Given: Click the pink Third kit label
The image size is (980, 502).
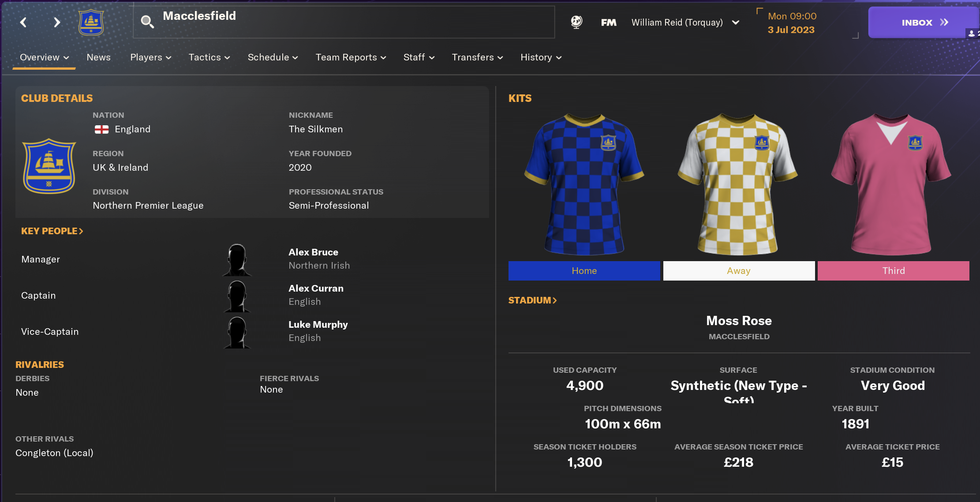Looking at the screenshot, I should [x=894, y=271].
